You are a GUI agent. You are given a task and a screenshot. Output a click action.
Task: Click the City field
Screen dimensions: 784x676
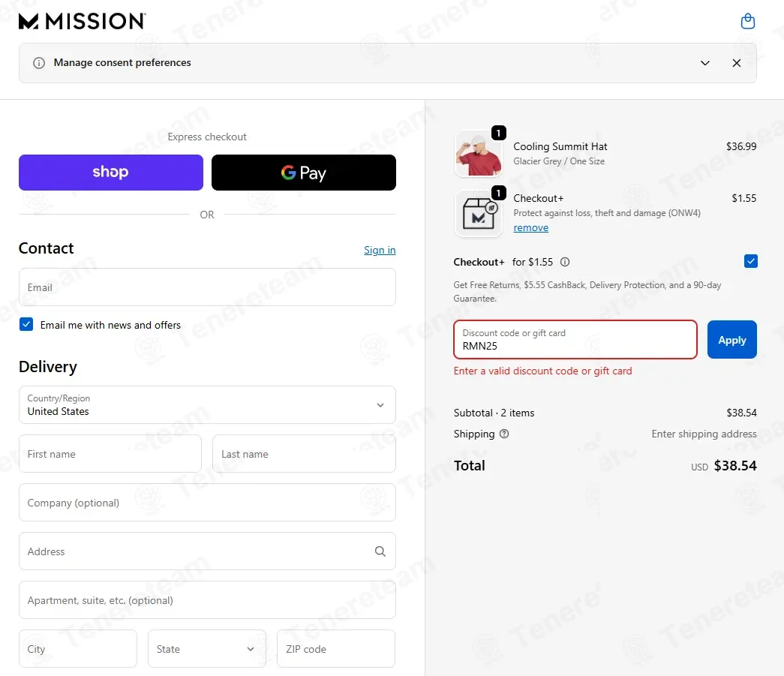(x=78, y=648)
